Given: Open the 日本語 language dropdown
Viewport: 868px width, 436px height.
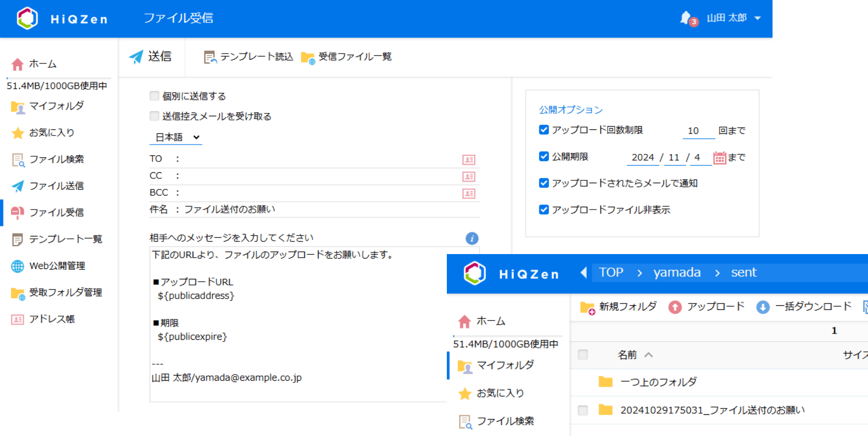Looking at the screenshot, I should 176,137.
